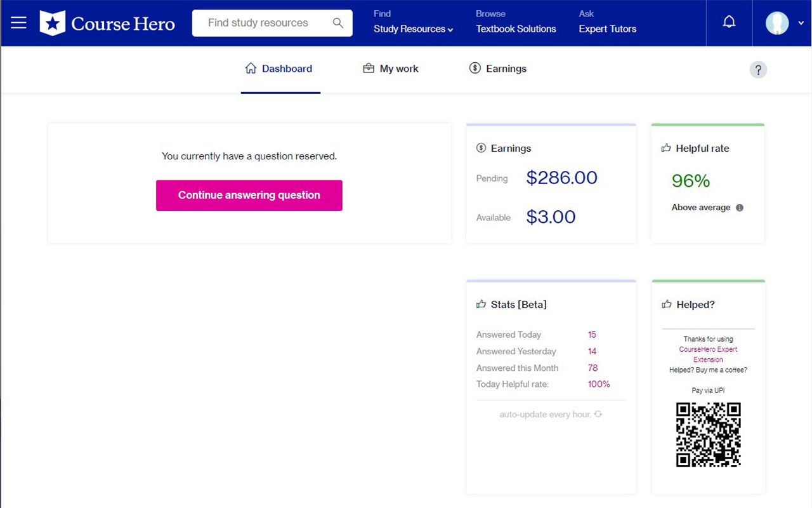The height and width of the screenshot is (508, 812).
Task: Click the thumbs-up icon on Helpful rate card
Action: click(x=665, y=148)
